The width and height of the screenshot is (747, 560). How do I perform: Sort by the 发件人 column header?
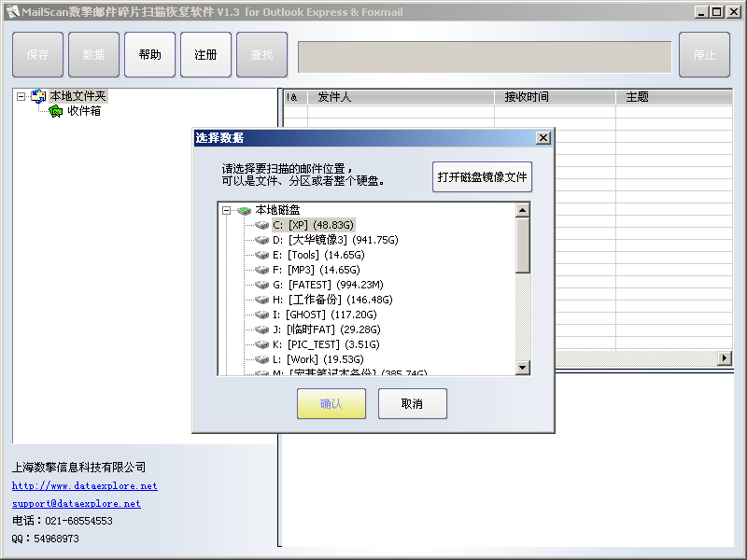pos(401,97)
